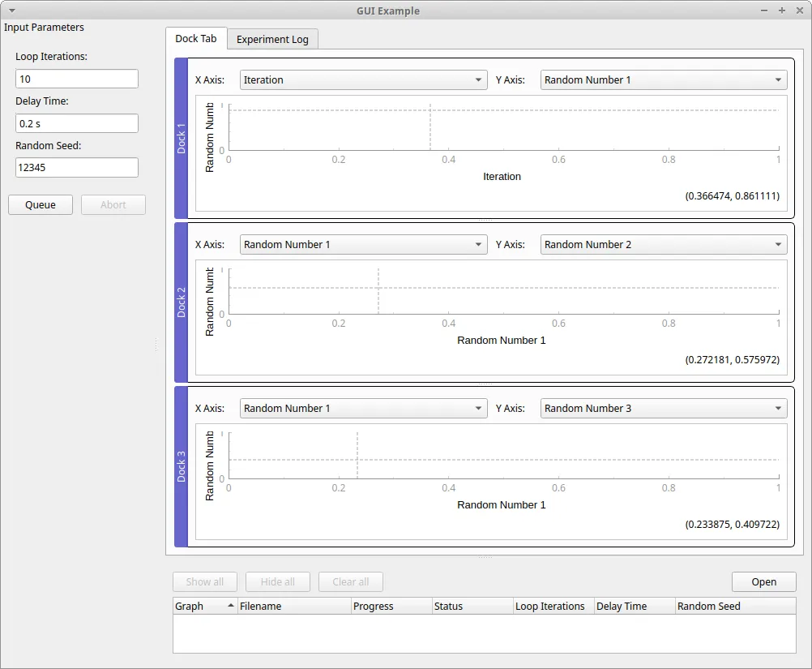Open the Y Axis dropdown in Dock 1
This screenshot has width=812, height=669.
(663, 79)
